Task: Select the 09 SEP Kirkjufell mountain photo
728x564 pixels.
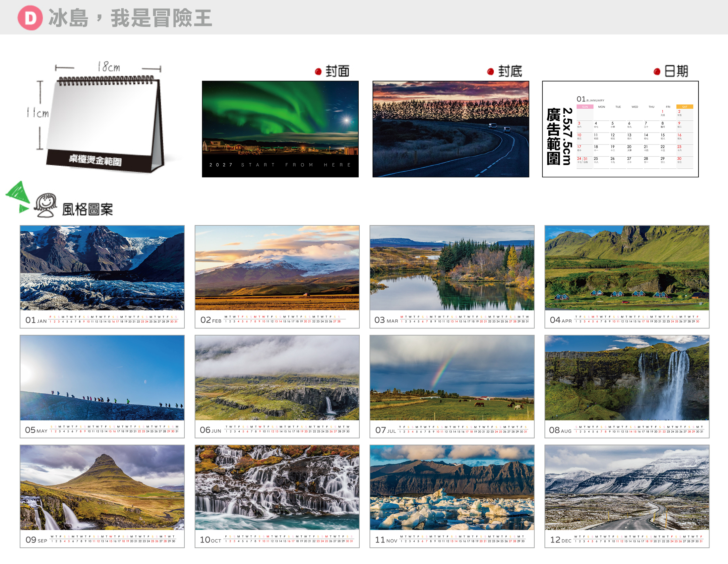Action: (102, 487)
